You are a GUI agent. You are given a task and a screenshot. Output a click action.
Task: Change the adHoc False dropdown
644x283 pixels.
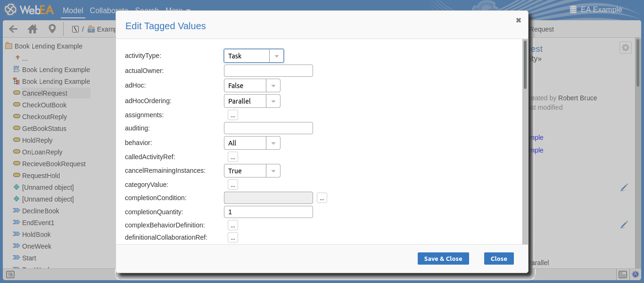pos(273,86)
